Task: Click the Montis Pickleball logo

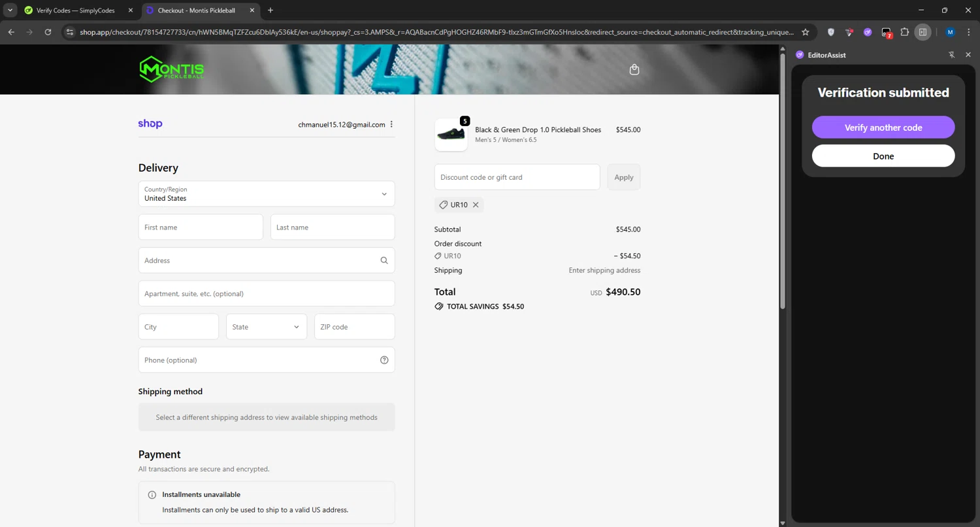Action: pos(172,69)
